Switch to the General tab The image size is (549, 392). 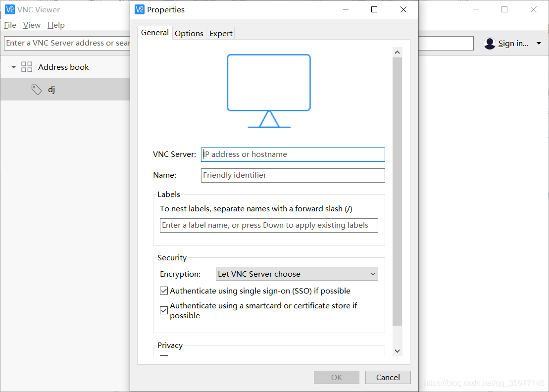155,33
